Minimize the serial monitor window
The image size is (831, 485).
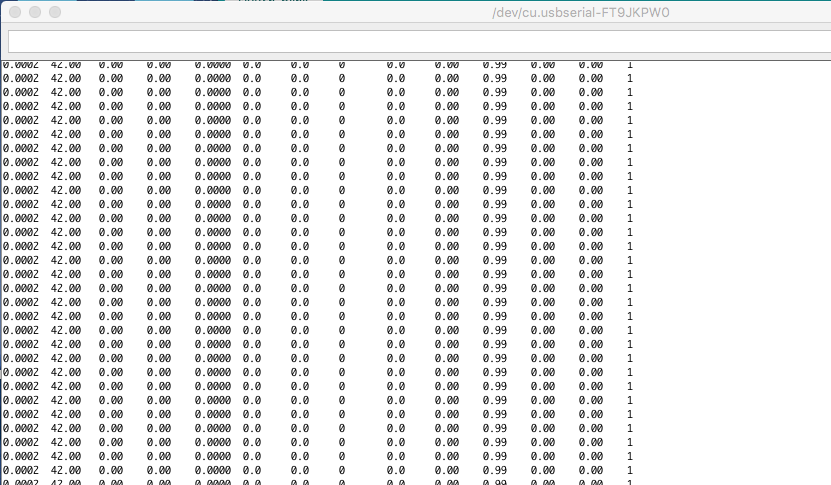(34, 13)
